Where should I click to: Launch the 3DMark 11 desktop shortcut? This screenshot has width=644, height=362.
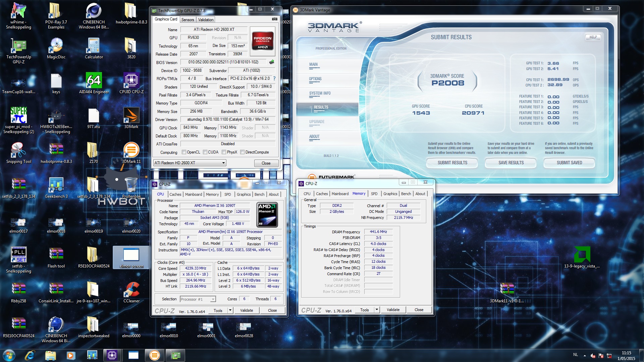[x=131, y=153]
